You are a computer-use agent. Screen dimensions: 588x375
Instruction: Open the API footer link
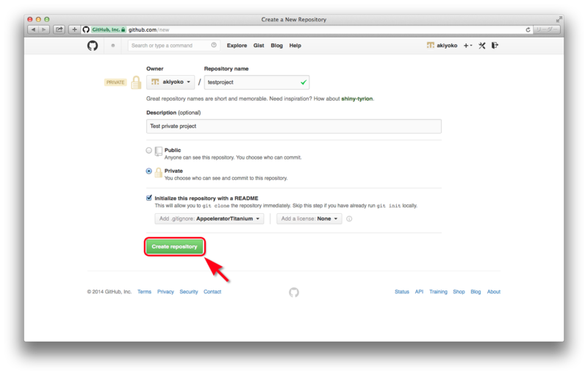(x=419, y=292)
